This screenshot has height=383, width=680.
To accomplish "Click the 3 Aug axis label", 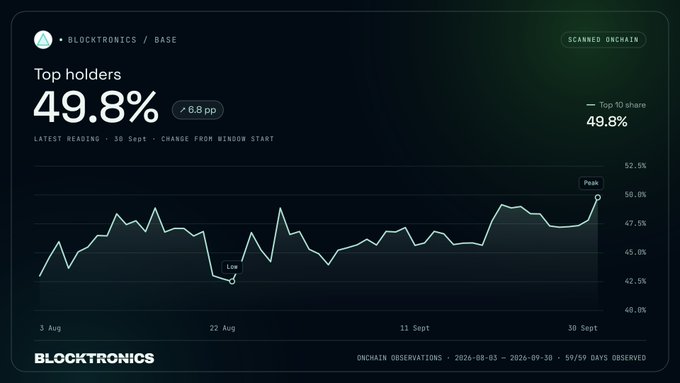I will click(x=50, y=328).
